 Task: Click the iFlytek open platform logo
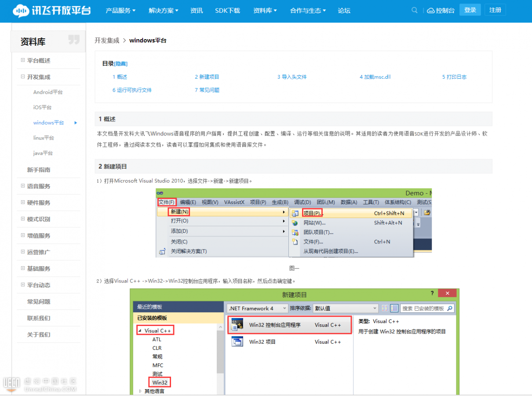(52, 10)
